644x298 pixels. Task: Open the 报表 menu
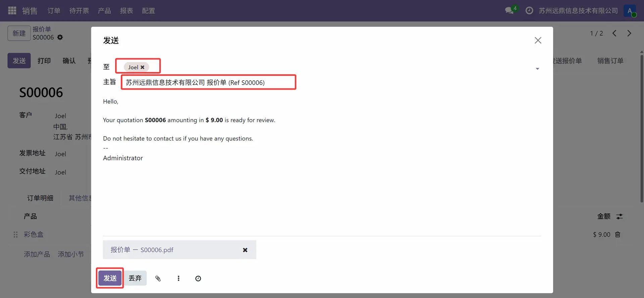[x=126, y=11]
